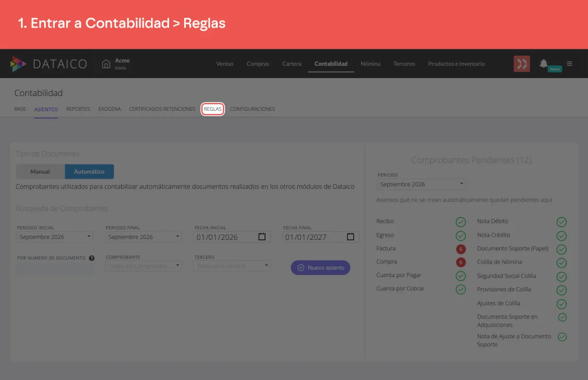This screenshot has width=588, height=380.
Task: Click the green check next to Recibo
Action: [x=461, y=222]
